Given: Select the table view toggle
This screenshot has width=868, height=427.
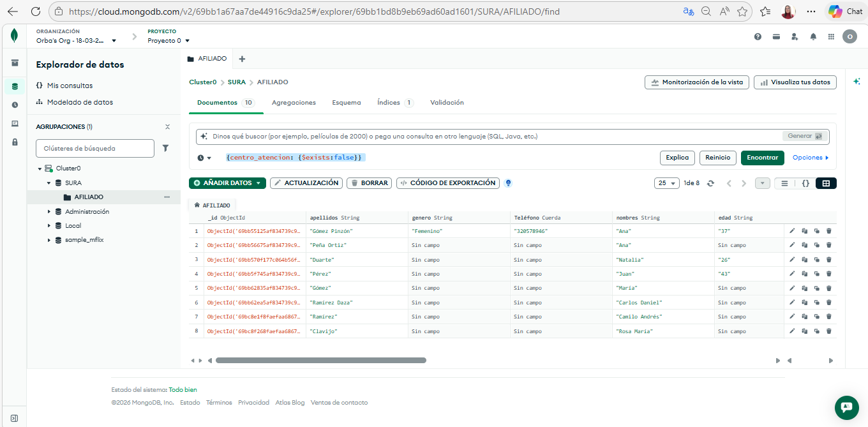Looking at the screenshot, I should tap(826, 183).
